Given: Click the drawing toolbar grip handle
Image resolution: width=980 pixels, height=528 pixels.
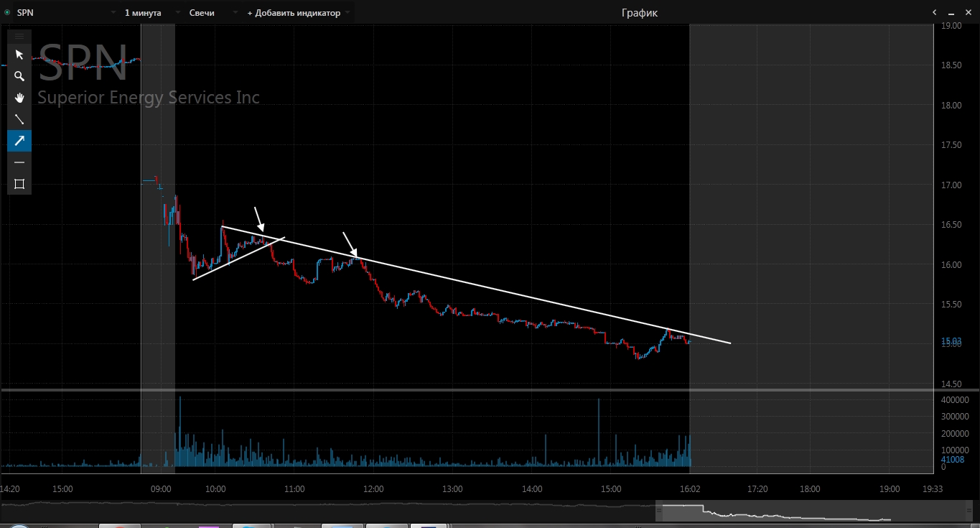Looking at the screenshot, I should click(19, 36).
